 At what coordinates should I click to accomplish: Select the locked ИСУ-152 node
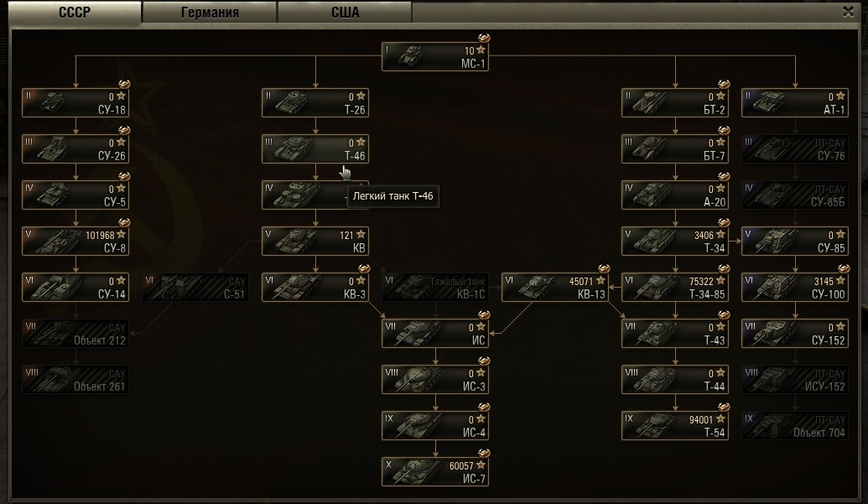795,380
